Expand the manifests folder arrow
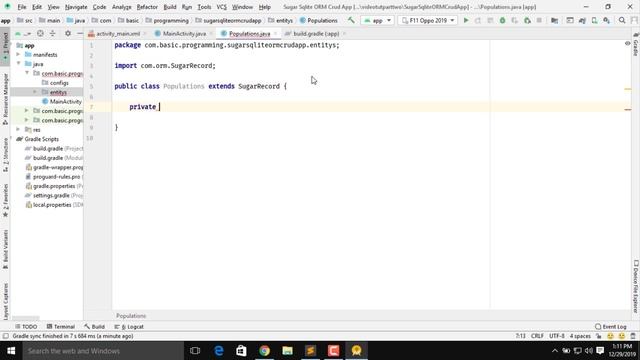The width and height of the screenshot is (640, 360). 18,54
